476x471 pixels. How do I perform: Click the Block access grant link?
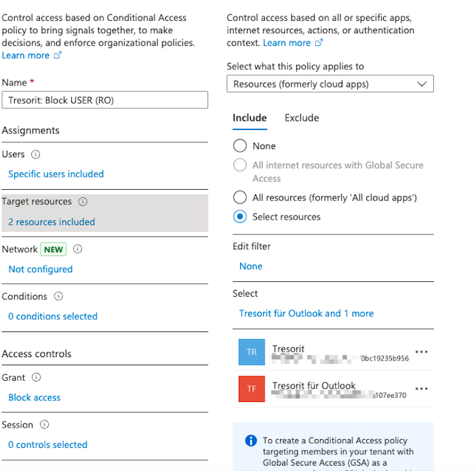coord(34,398)
